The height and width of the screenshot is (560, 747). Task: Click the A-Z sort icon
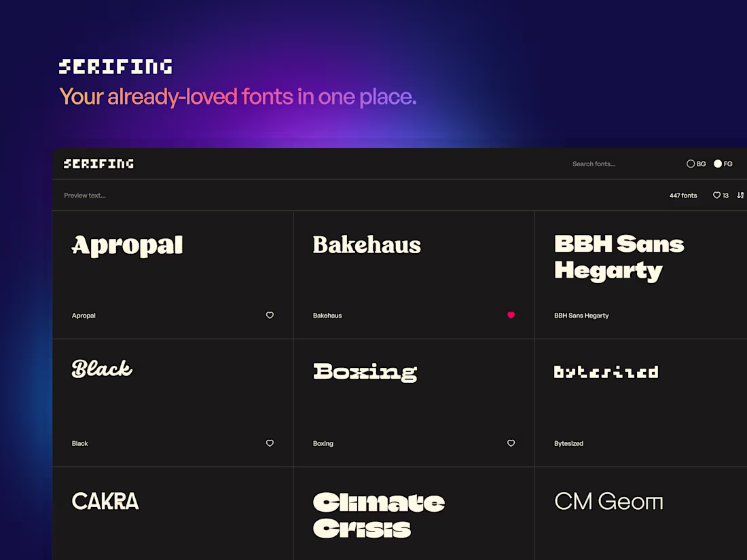tap(740, 195)
